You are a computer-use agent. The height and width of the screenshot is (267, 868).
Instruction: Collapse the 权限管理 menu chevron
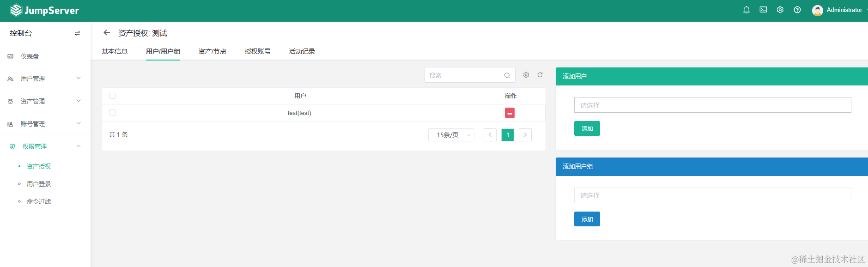tap(79, 146)
